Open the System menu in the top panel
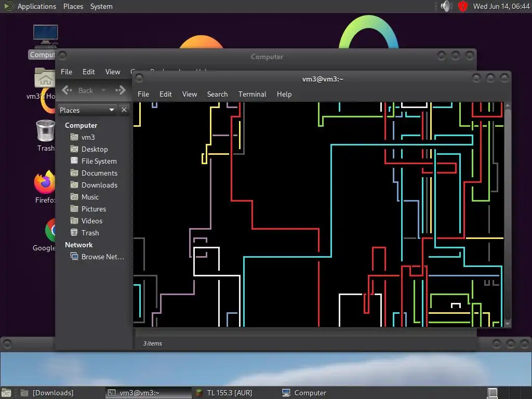532x399 pixels. point(101,6)
